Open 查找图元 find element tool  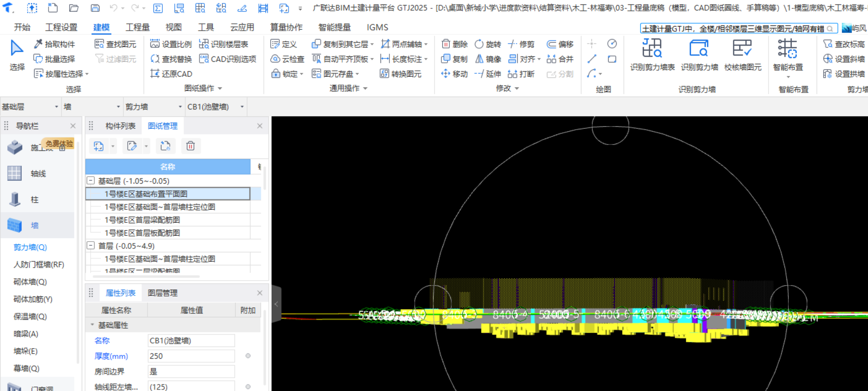(x=115, y=44)
